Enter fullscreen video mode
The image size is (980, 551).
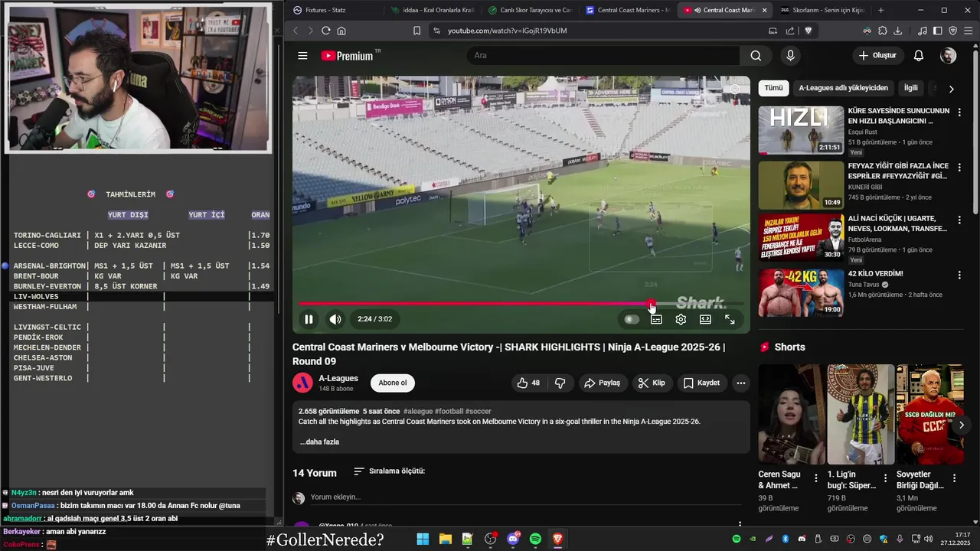click(730, 319)
